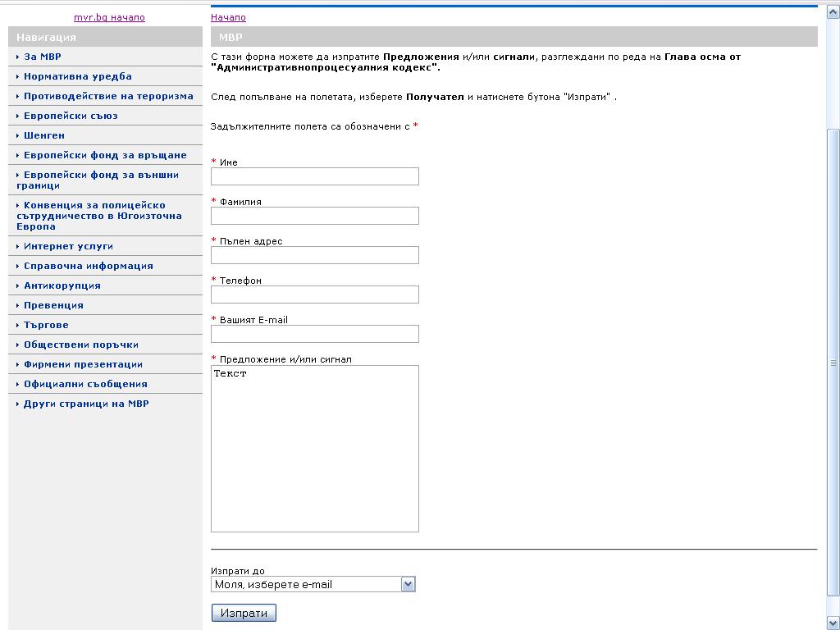Select 'Противодействие на тероризма' menu item
Screen dimensions: 840x630
[108, 96]
